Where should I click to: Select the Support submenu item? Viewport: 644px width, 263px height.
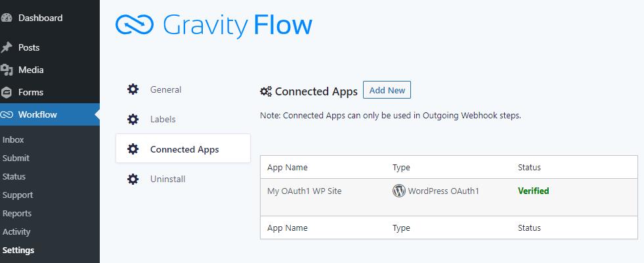(x=18, y=195)
